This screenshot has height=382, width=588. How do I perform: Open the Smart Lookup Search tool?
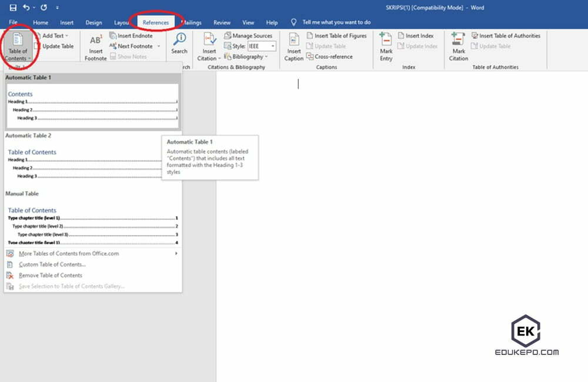pyautogui.click(x=179, y=46)
